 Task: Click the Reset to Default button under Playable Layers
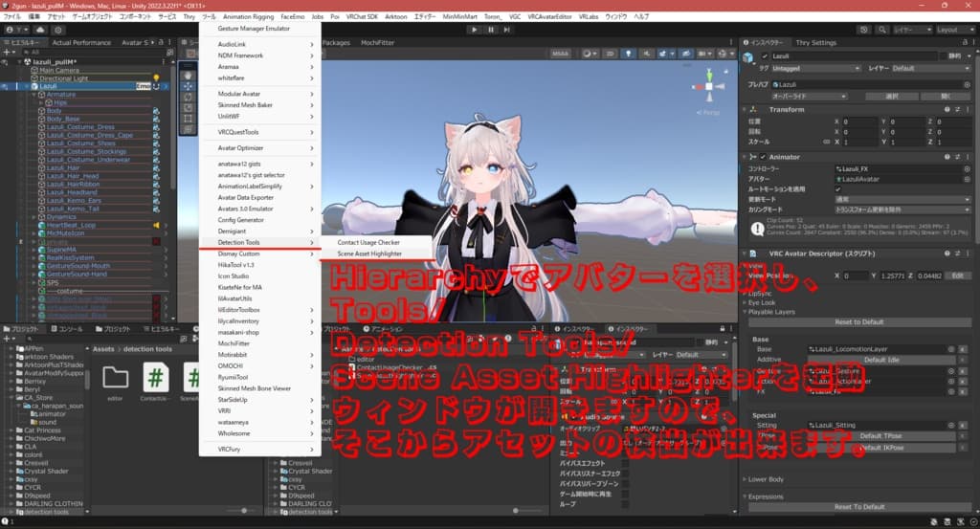858,322
